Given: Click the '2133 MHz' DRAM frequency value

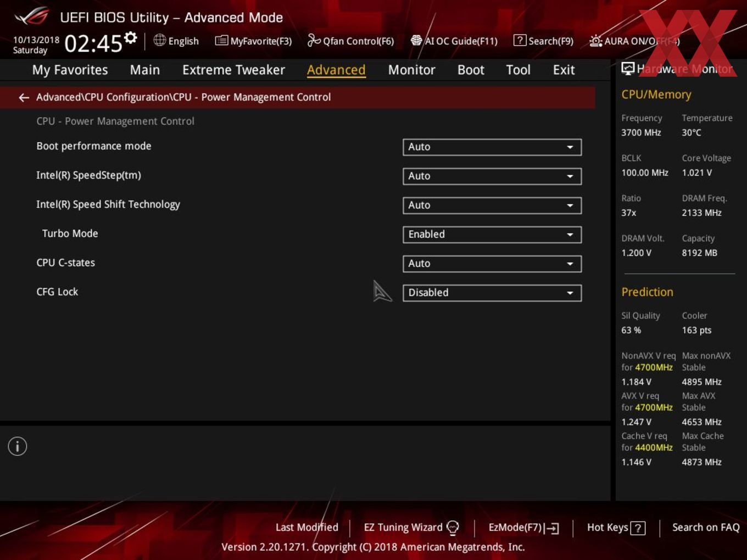Looking at the screenshot, I should [x=701, y=212].
